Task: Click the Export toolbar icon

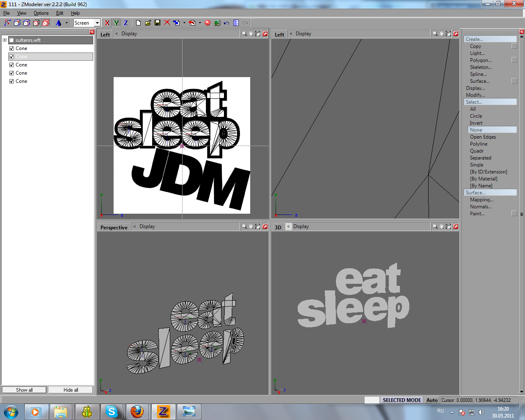Action: pyautogui.click(x=192, y=23)
